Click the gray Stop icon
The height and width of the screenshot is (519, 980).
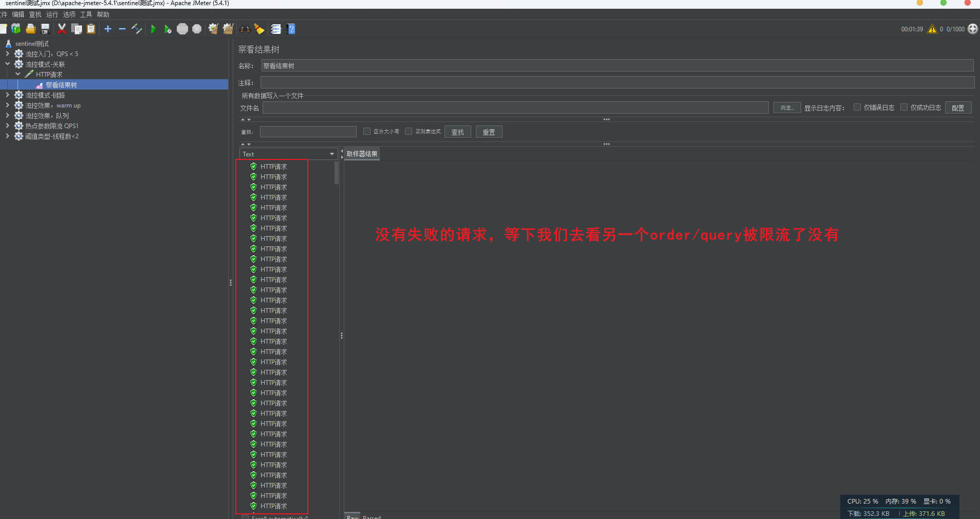tap(182, 29)
